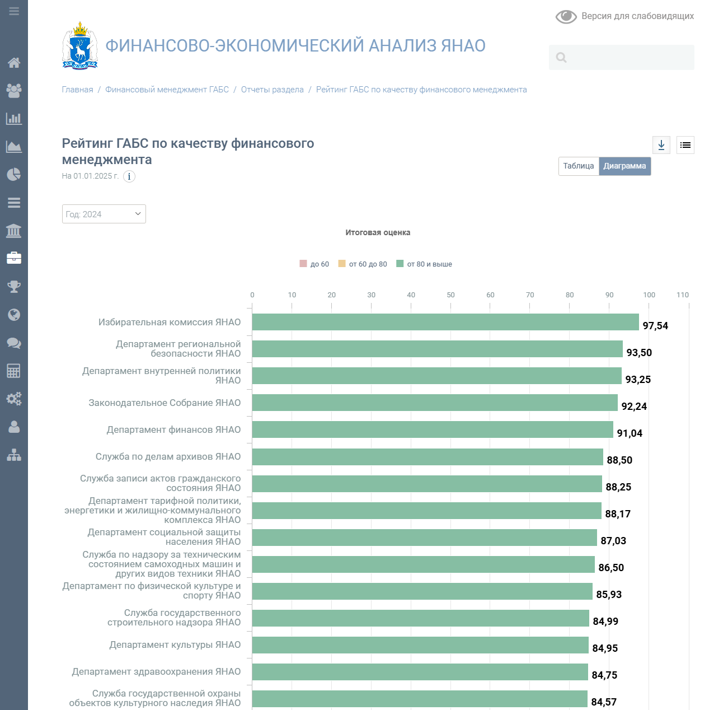Open 'Финансовый менеджмент ГАБС' breadcrumb link
This screenshot has width=728, height=710.
[x=167, y=90]
